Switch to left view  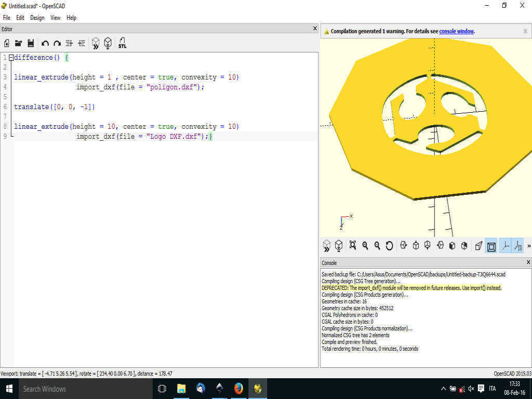pyautogui.click(x=440, y=245)
